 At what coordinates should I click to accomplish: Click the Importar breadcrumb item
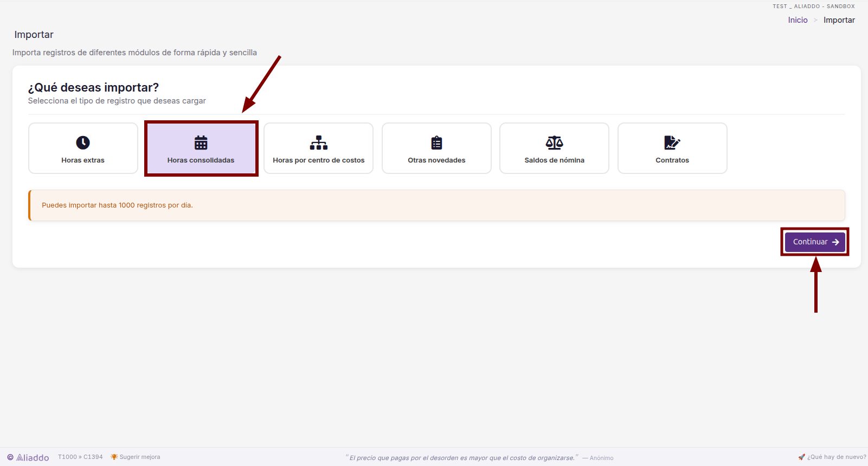[x=839, y=20]
